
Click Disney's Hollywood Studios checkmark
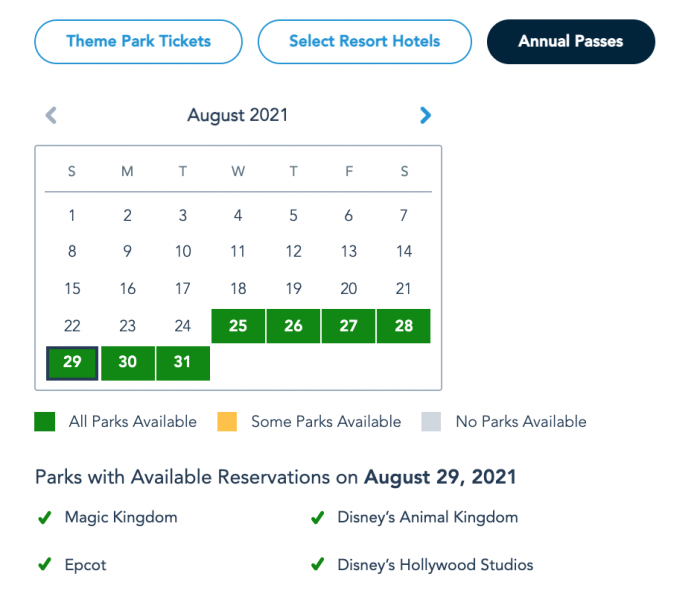(317, 565)
